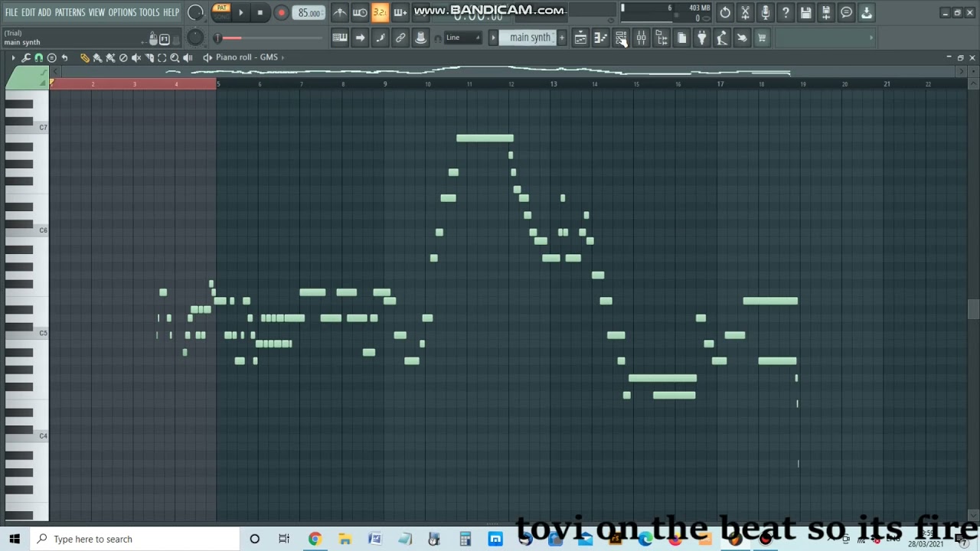Click the C6 label on the piano keyboard

(x=43, y=230)
